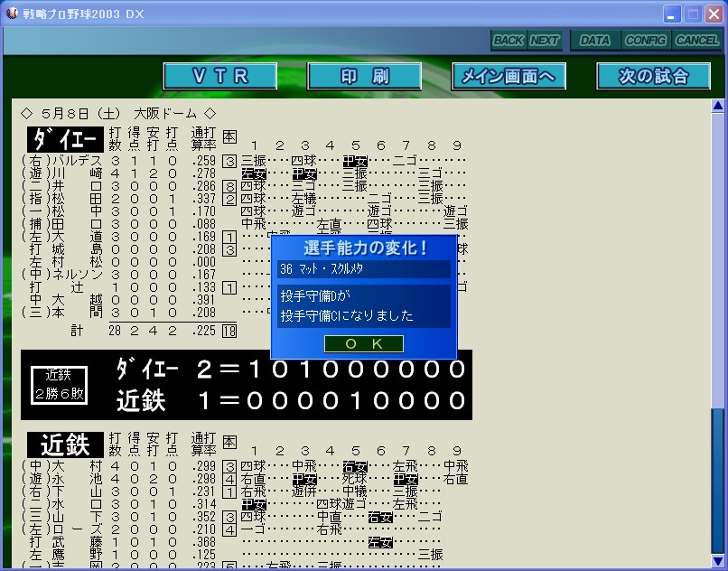Click the 近鉄 2勝6敗 record box

pyautogui.click(x=59, y=386)
